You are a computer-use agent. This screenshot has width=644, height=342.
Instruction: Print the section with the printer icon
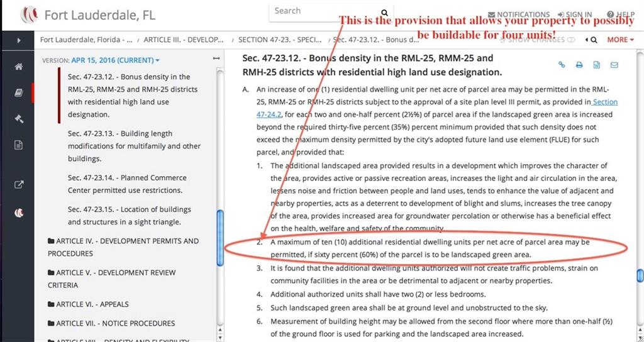click(x=579, y=65)
